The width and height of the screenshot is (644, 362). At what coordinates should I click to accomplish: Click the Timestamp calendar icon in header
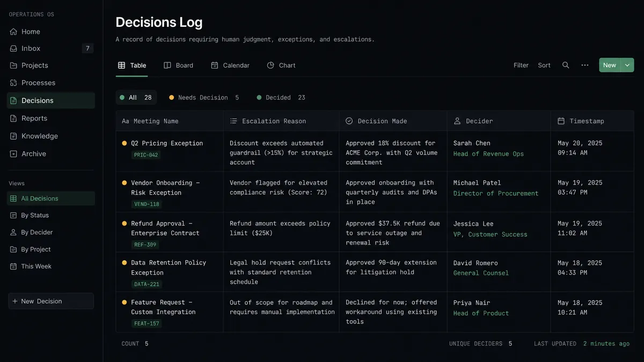pyautogui.click(x=561, y=121)
